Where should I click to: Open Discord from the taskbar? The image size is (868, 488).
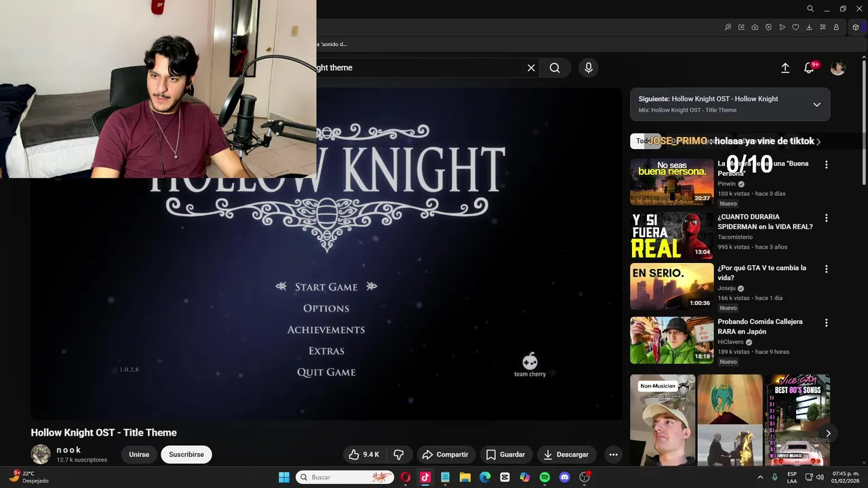coord(564,477)
